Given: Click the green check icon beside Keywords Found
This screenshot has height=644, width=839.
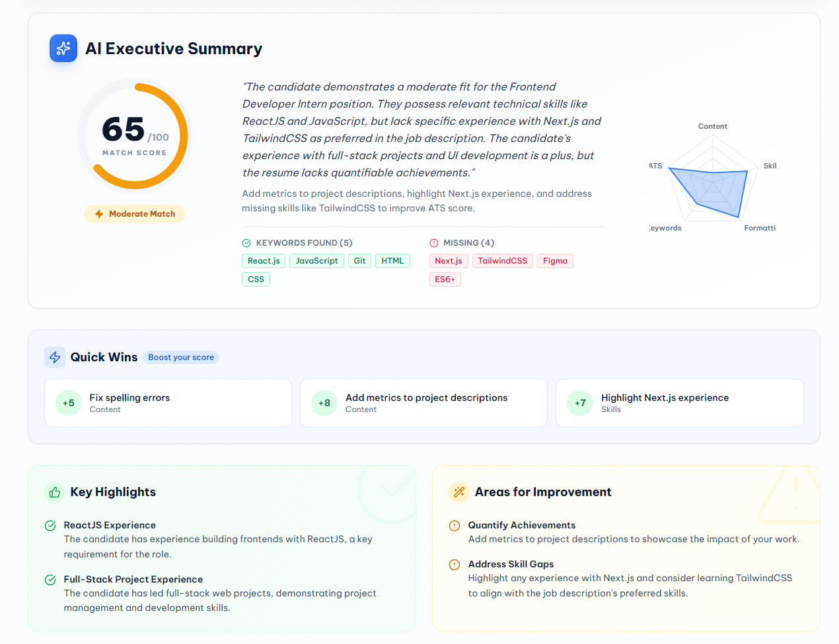Looking at the screenshot, I should pos(246,243).
